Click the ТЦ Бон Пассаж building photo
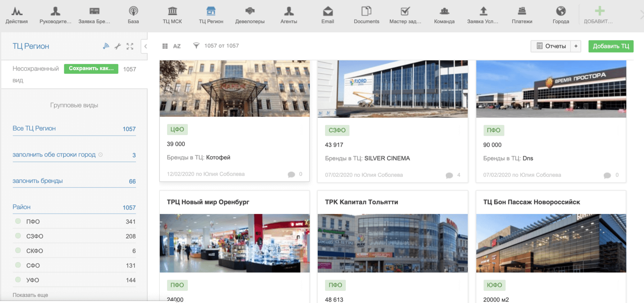Viewport: 644px width, 303px height. coord(551,243)
